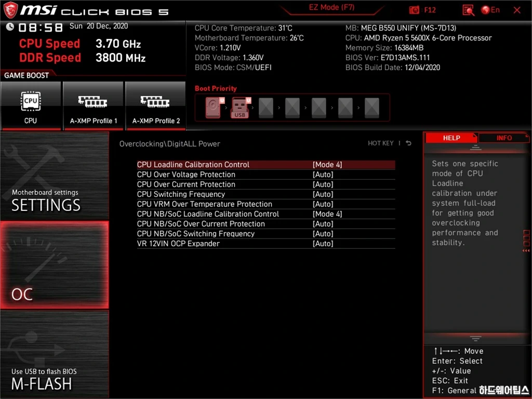Select CPU Over Current Protection row

click(x=266, y=184)
